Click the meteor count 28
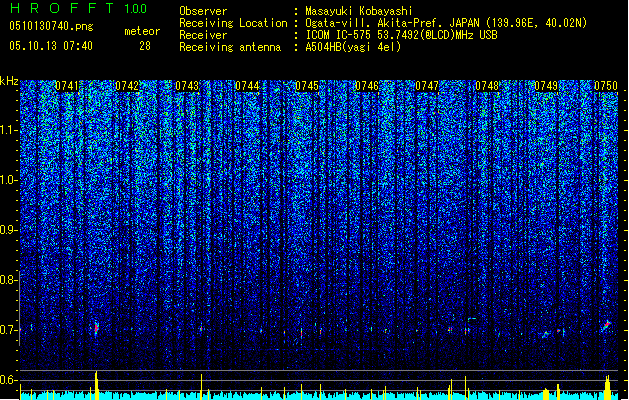Image resolution: width=629 pixels, height=400 pixels. click(x=145, y=46)
